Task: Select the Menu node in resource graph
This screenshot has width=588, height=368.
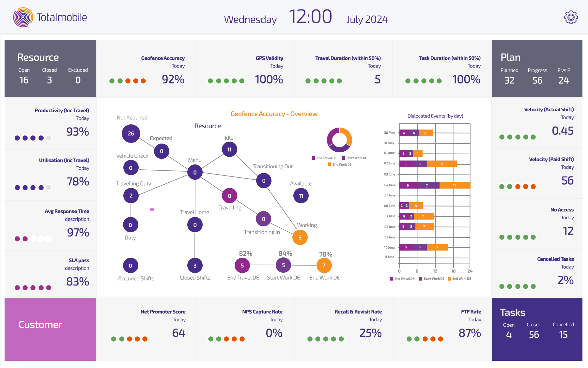Action: click(195, 172)
